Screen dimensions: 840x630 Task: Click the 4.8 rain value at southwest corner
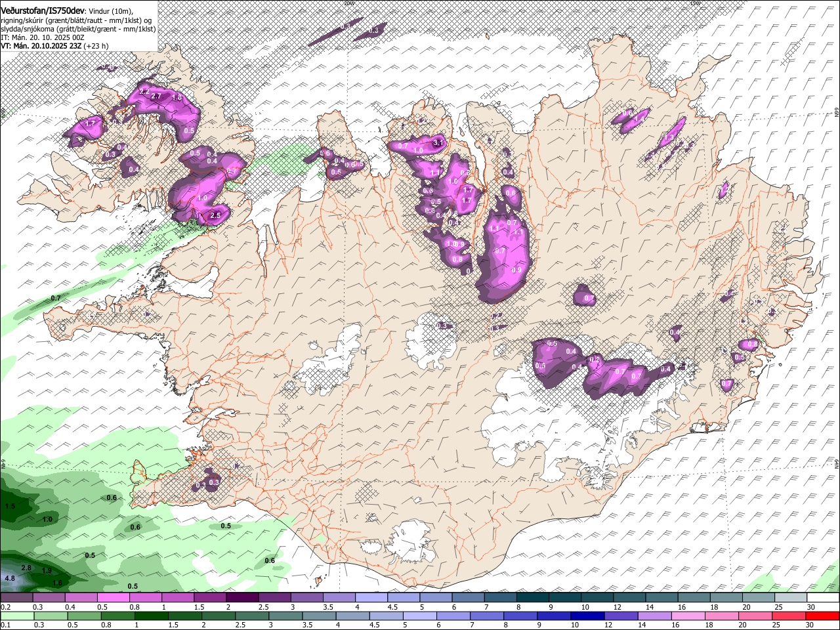pos(10,578)
